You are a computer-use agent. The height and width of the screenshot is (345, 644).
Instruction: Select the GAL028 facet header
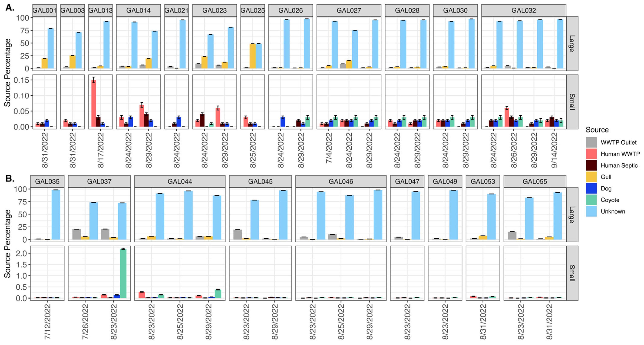(407, 10)
